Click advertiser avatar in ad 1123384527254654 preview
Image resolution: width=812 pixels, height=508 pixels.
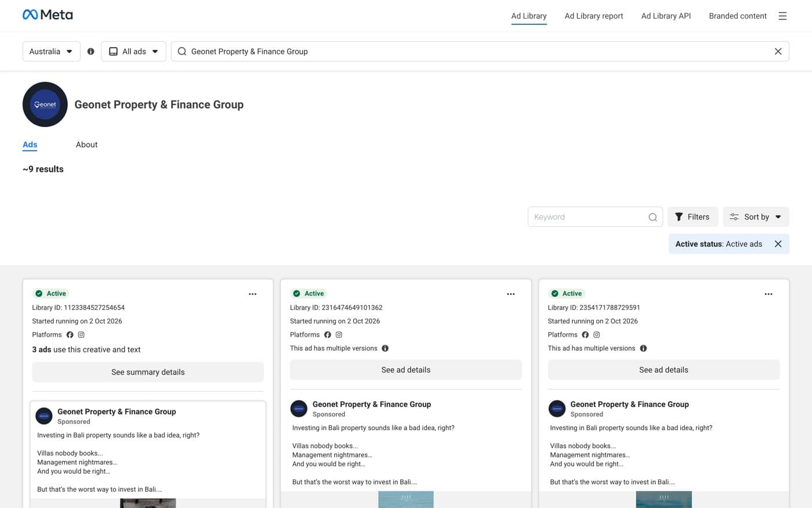[44, 416]
